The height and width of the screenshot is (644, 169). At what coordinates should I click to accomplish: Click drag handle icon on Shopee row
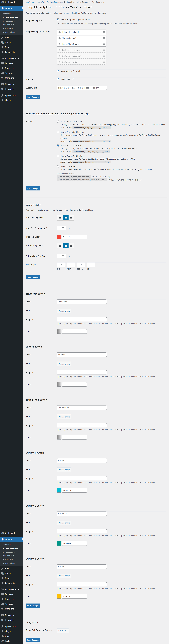click(x=104, y=38)
